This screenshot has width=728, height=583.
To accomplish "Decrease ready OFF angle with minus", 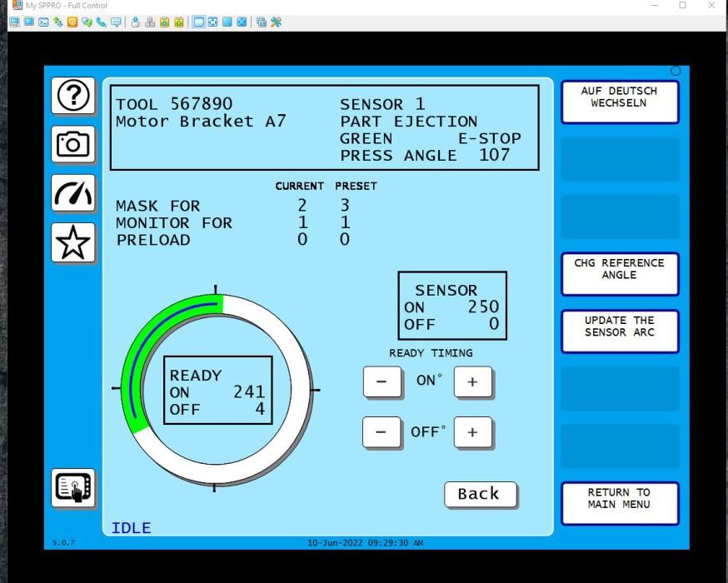I will 381,432.
